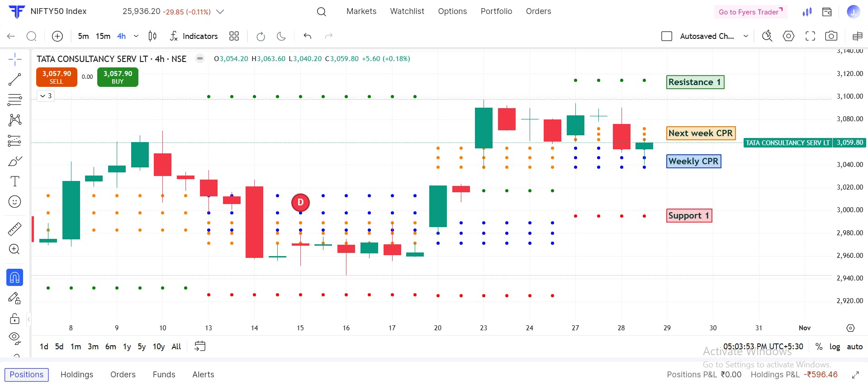Select the ruler measure tool
Screen dimensions: 868x390
tap(15, 229)
